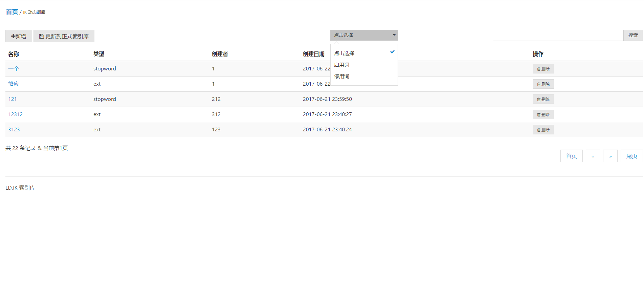Open the entry named 3123
The width and height of the screenshot is (644, 304).
pyautogui.click(x=14, y=130)
